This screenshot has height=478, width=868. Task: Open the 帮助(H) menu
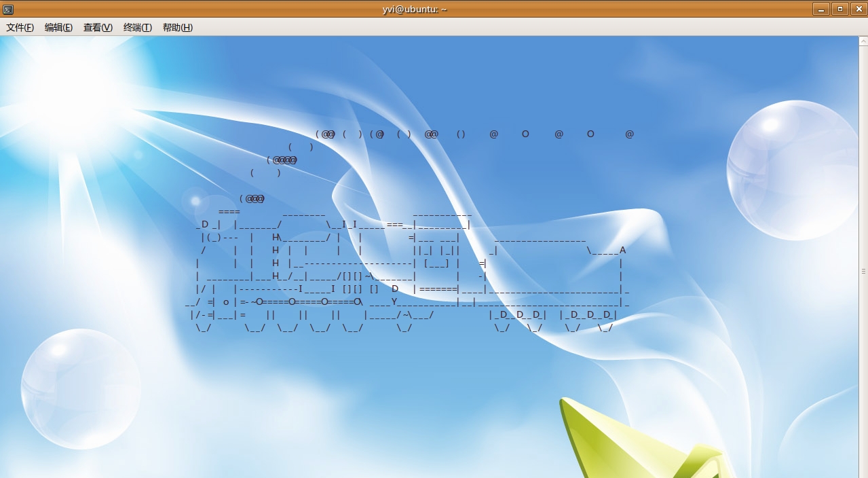tap(178, 28)
